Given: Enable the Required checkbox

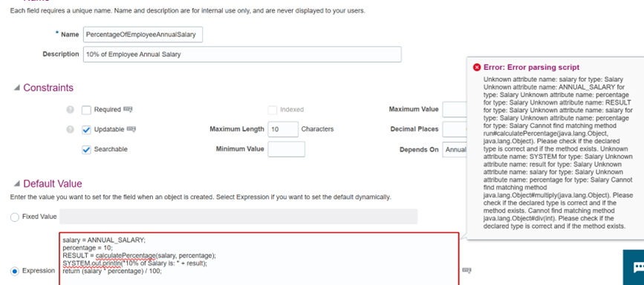Looking at the screenshot, I should click(x=86, y=110).
